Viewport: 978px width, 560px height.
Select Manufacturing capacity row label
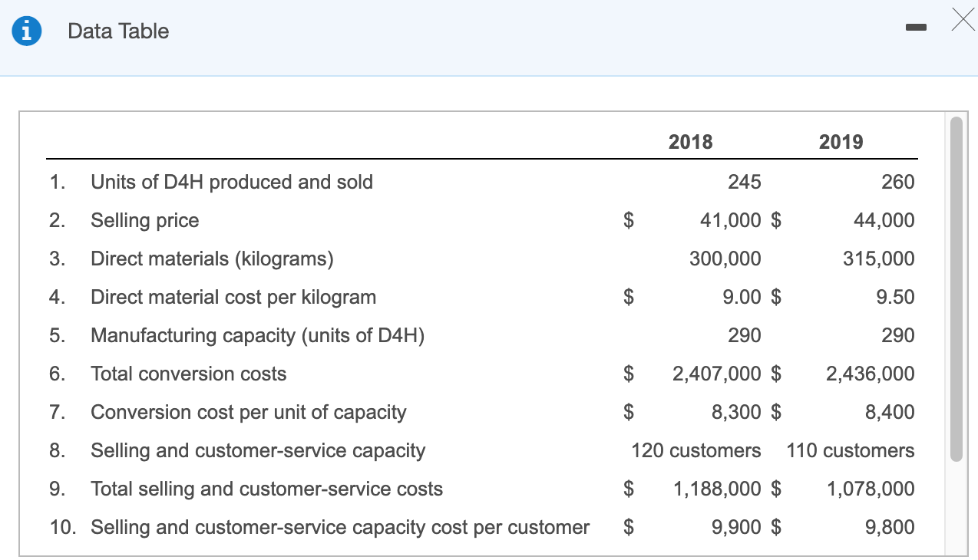point(258,335)
